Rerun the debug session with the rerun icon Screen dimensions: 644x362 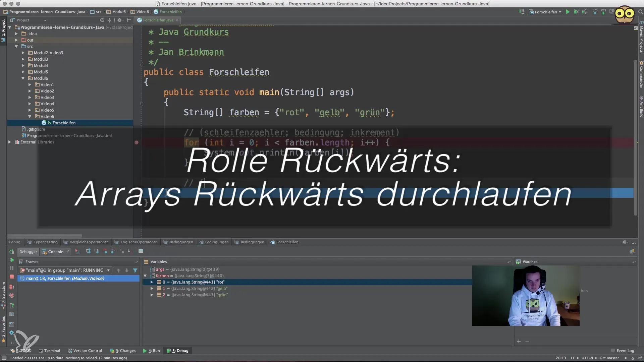point(12,252)
